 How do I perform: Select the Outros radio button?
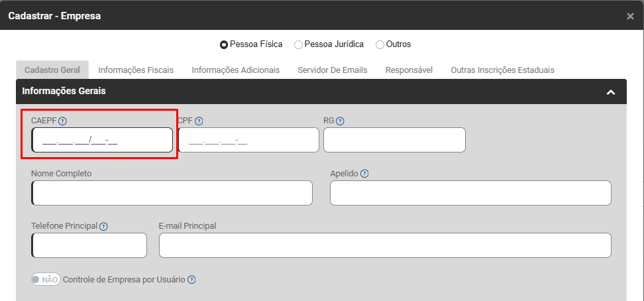(x=380, y=44)
